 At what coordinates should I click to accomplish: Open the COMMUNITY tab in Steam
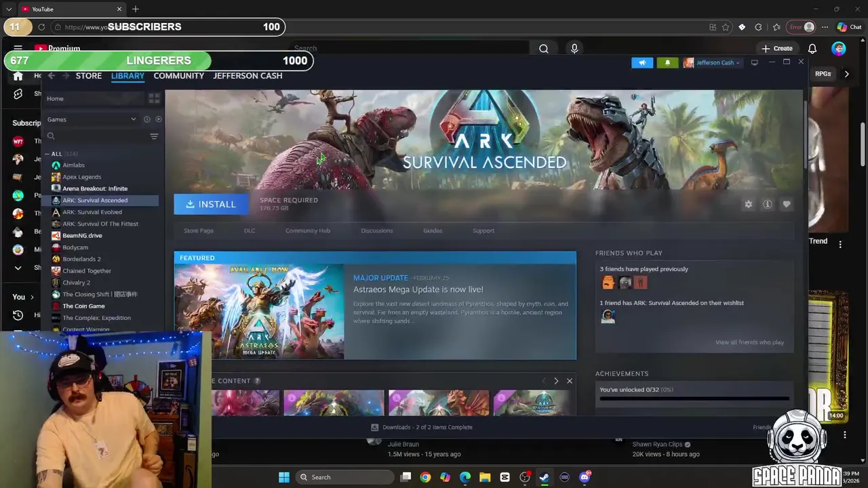tap(178, 75)
